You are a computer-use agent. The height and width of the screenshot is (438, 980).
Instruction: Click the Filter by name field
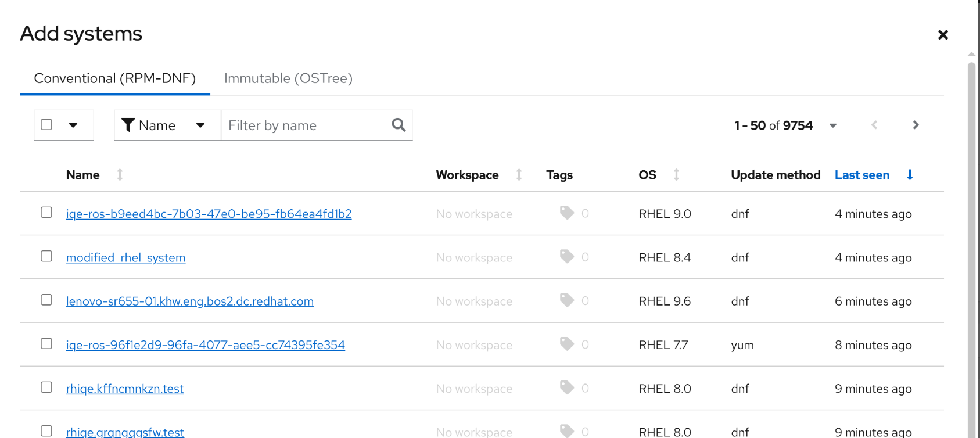[305, 125]
